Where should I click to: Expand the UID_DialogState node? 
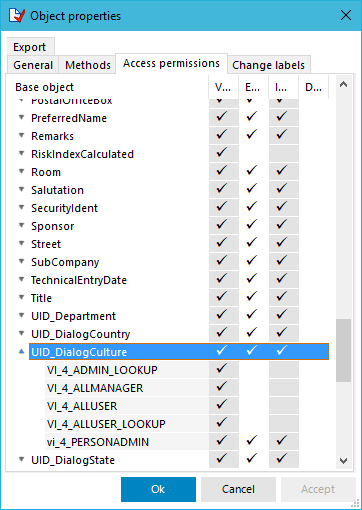(x=21, y=460)
